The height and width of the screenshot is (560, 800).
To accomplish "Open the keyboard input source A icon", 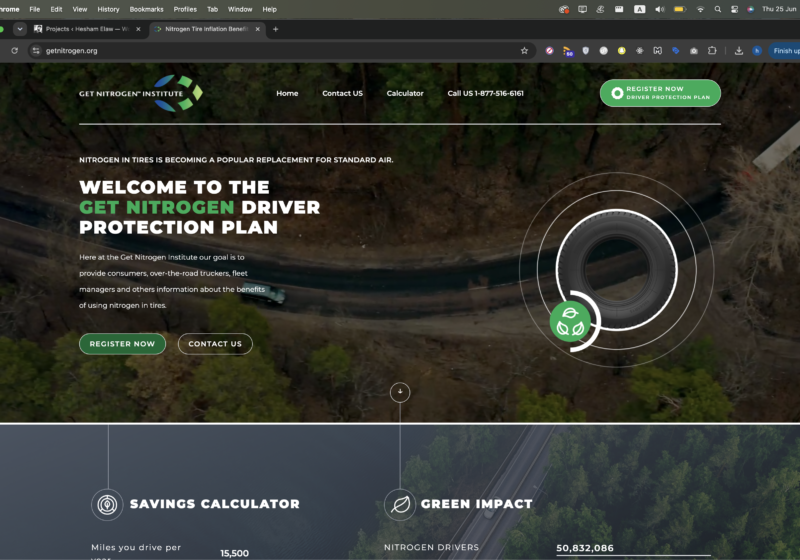I will point(639,9).
